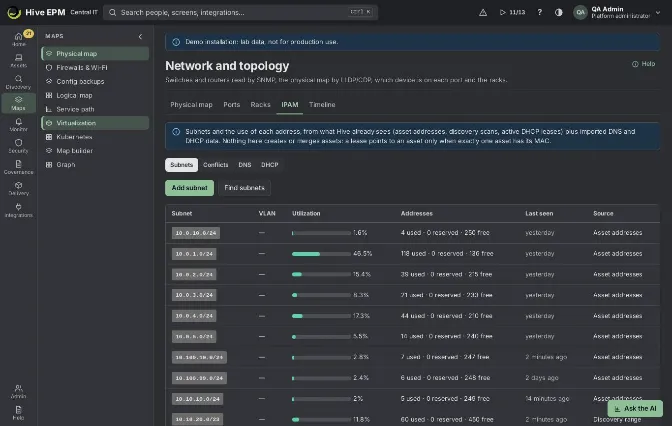This screenshot has width=672, height=426.
Task: Click the 15.4% utilization bar
Action: pos(321,274)
